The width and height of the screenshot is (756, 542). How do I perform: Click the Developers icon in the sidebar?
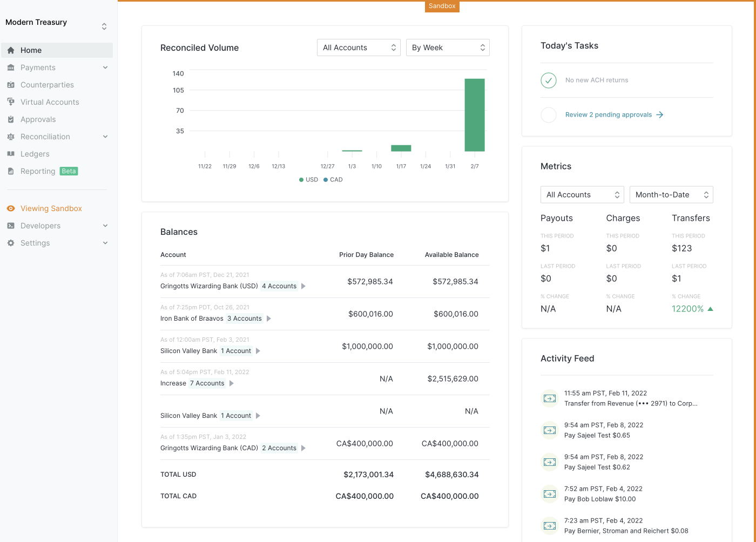pos(11,225)
